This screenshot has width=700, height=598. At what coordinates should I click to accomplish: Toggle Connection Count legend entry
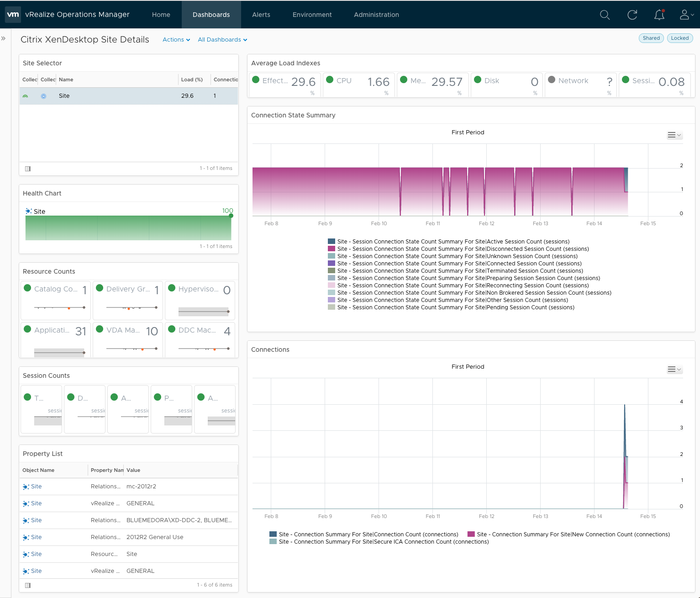point(364,534)
